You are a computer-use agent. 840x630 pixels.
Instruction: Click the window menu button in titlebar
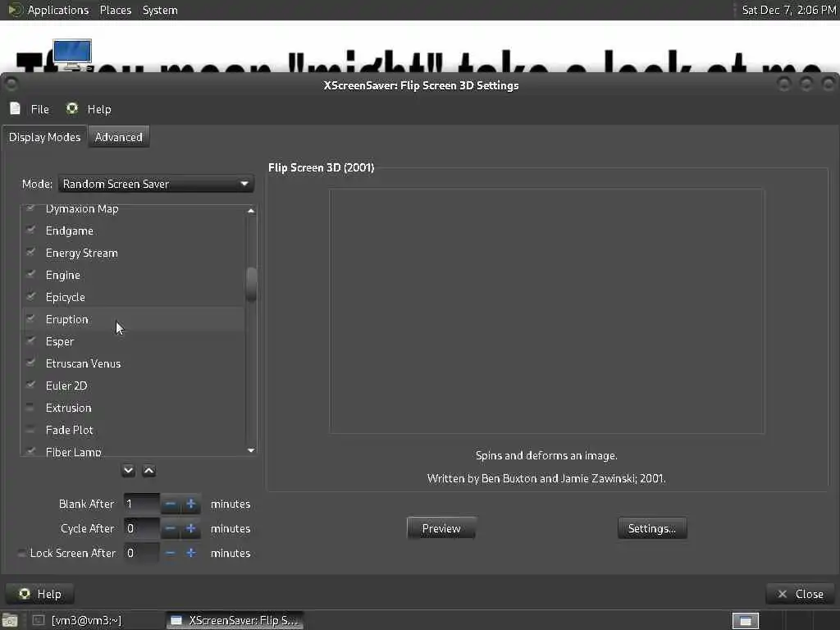click(x=11, y=84)
